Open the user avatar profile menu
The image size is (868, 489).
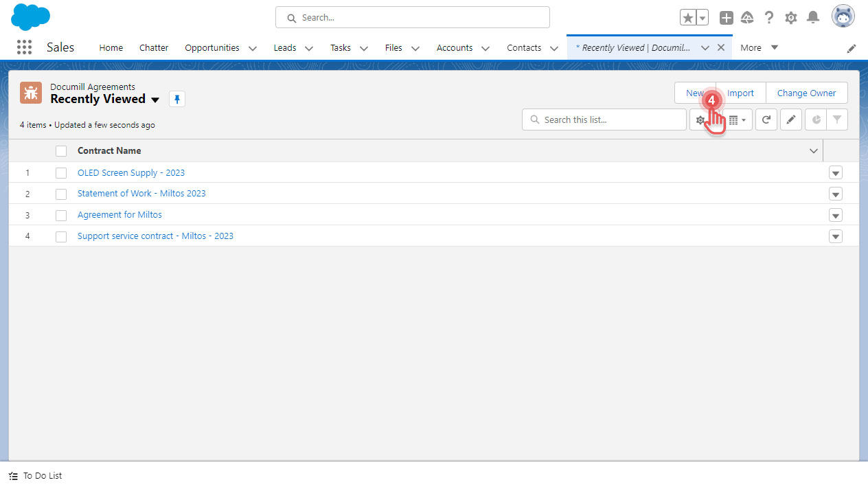[x=843, y=16]
